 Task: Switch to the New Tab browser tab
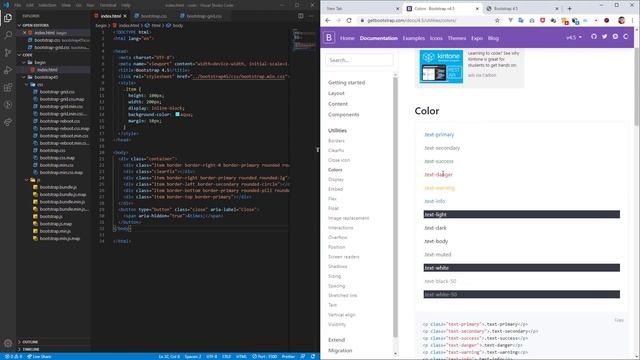(361, 8)
